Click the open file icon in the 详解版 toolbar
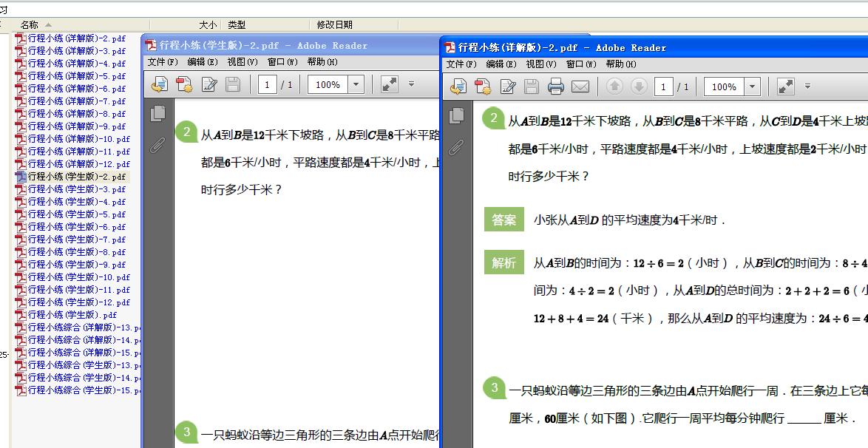The height and width of the screenshot is (448, 868). [x=458, y=87]
